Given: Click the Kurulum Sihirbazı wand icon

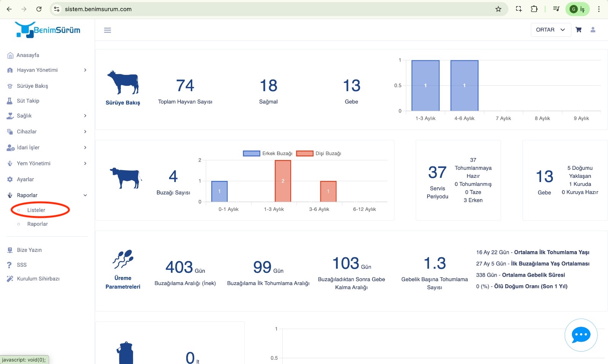Looking at the screenshot, I should tap(10, 279).
